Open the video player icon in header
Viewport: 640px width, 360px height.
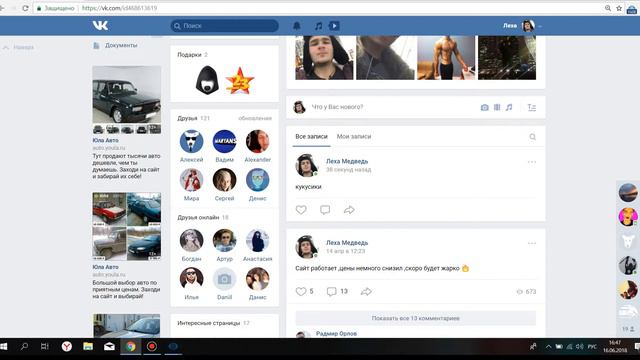pyautogui.click(x=334, y=26)
